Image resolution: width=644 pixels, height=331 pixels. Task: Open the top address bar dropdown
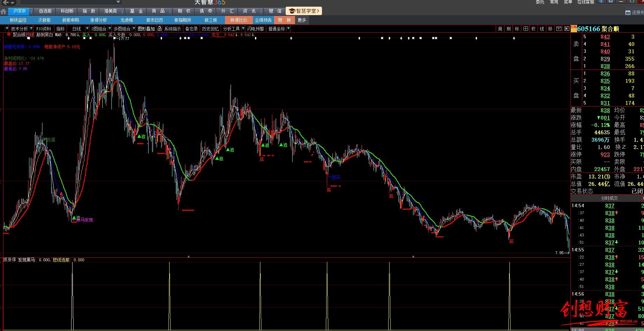point(118,2)
